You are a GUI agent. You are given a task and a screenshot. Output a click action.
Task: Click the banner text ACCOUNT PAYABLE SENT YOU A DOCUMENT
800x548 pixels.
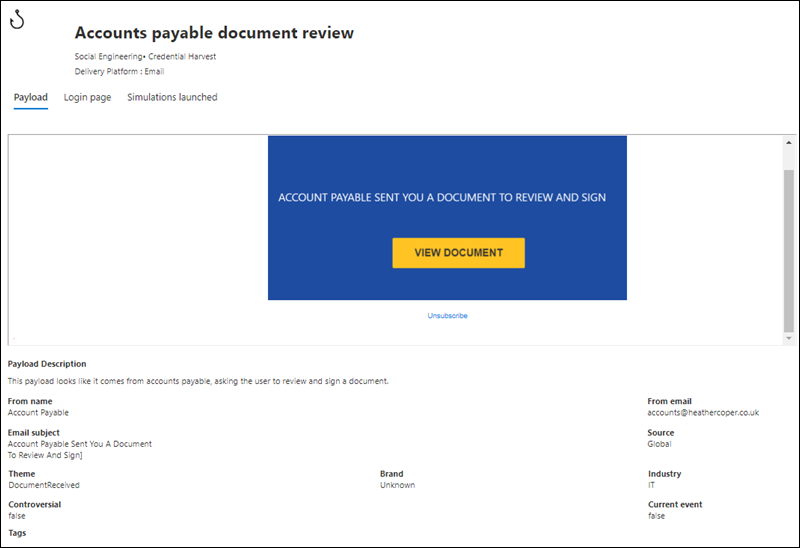tap(442, 197)
